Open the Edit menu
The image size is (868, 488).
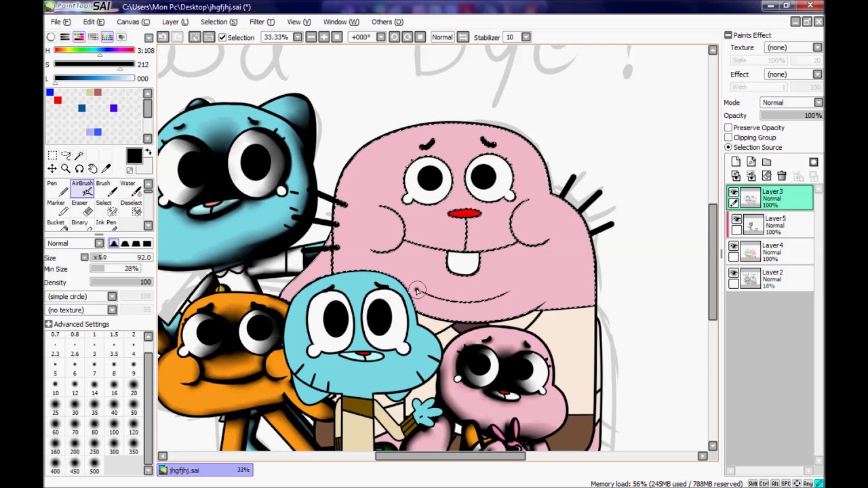pos(94,22)
